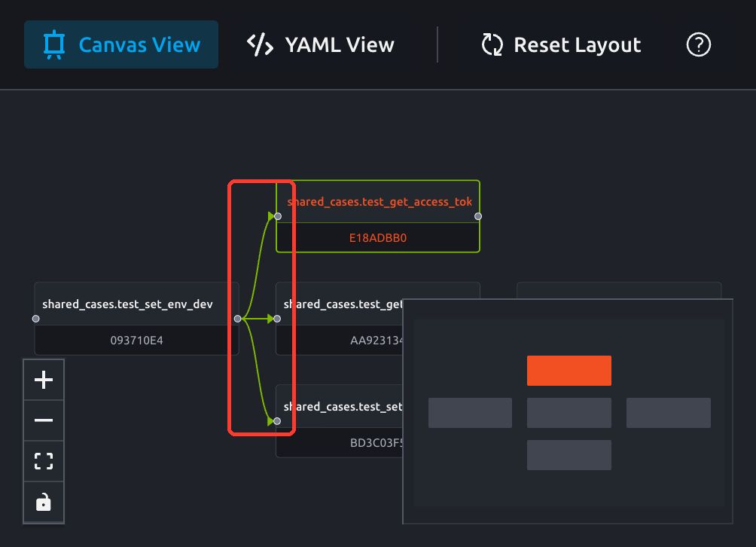The width and height of the screenshot is (756, 547).
Task: Select the shared_cases.test_set_env_dev node
Action: point(136,319)
